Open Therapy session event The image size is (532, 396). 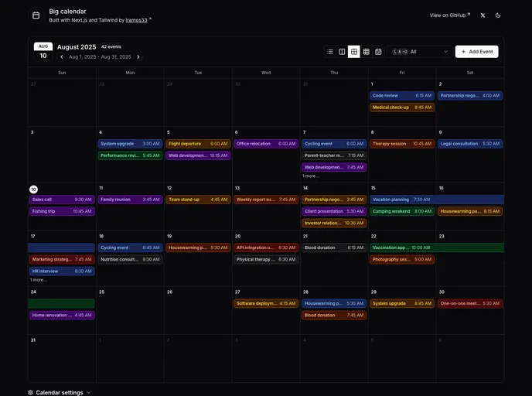[x=402, y=144]
